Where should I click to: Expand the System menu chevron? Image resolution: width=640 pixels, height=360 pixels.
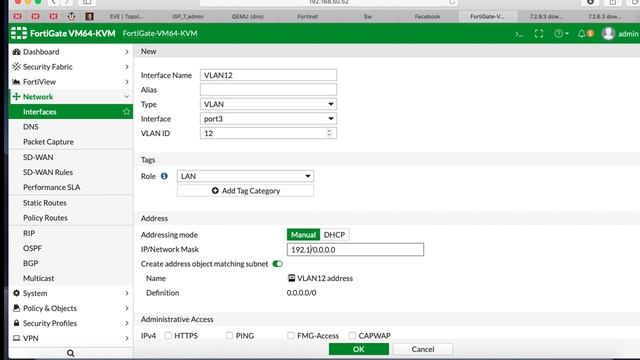(x=127, y=293)
